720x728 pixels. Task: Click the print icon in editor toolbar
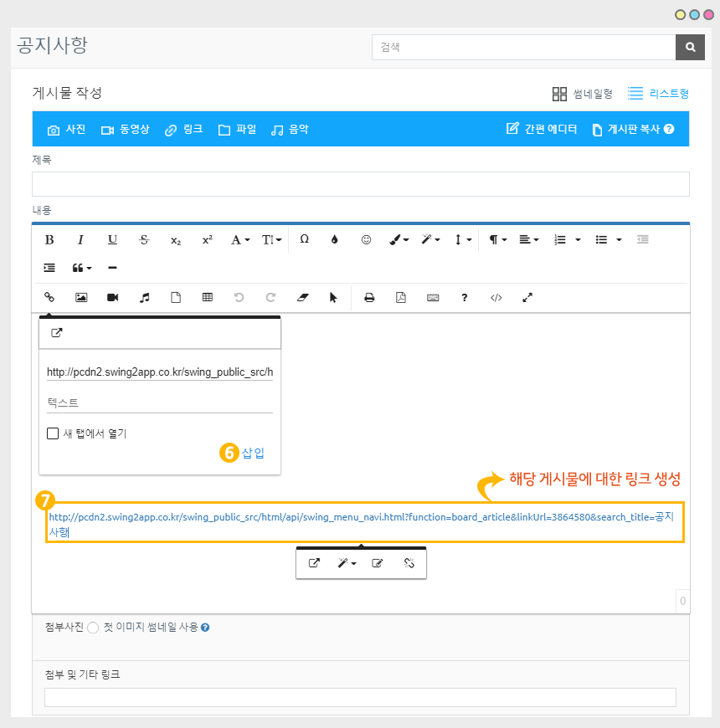369,297
